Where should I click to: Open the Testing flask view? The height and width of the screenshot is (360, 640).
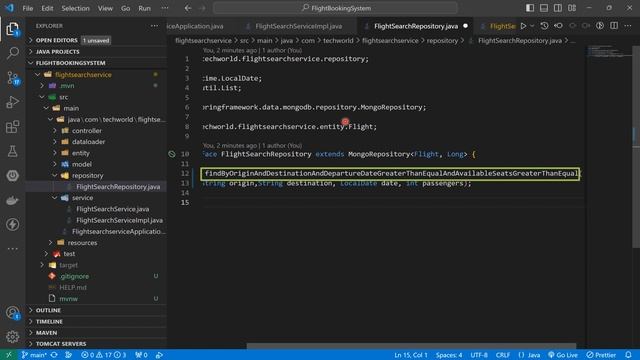click(x=13, y=151)
